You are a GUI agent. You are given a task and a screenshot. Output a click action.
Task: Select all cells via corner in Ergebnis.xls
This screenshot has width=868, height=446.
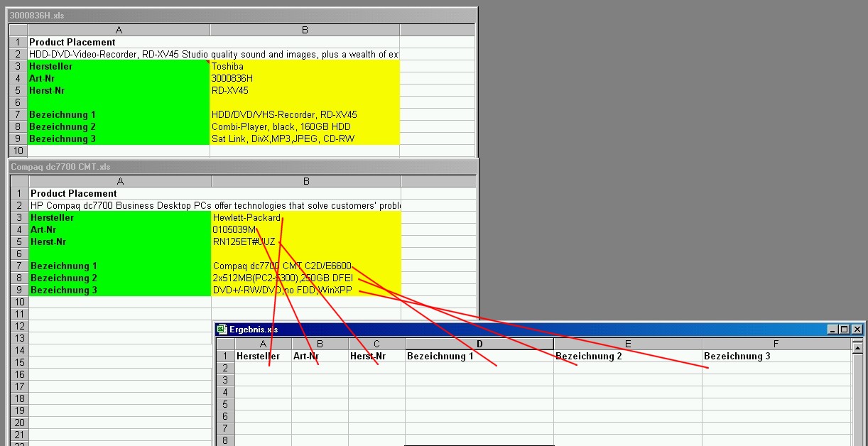click(x=226, y=344)
